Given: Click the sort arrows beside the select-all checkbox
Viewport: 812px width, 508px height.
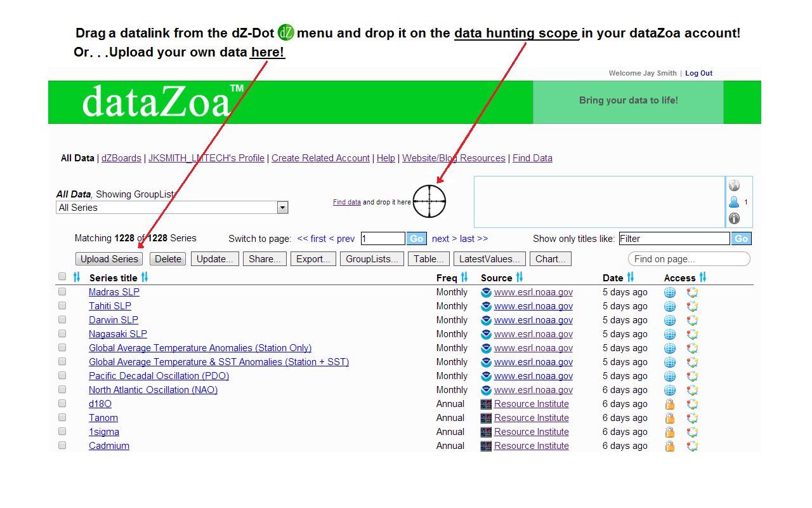Looking at the screenshot, I should [x=77, y=277].
